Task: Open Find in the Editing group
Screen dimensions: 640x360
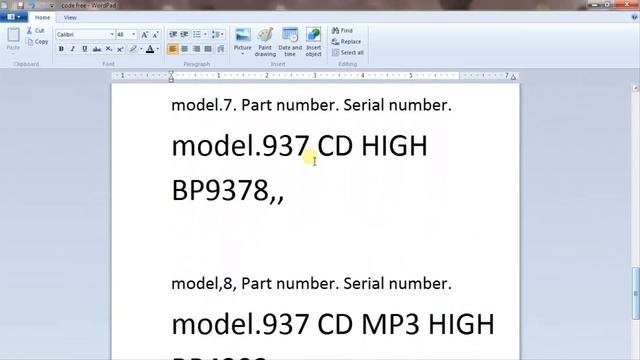Action: (342, 31)
